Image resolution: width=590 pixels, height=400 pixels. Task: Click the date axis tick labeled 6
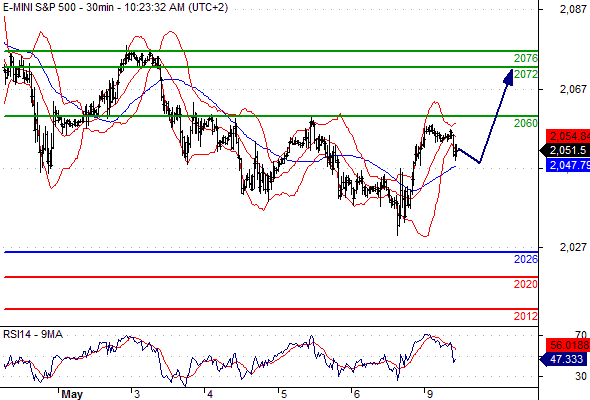(x=356, y=394)
